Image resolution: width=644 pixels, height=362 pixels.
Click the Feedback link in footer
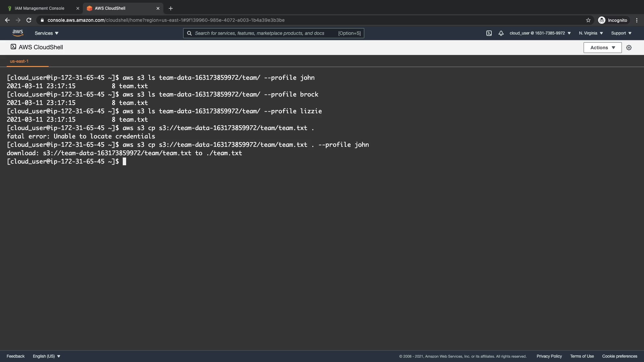tap(15, 356)
